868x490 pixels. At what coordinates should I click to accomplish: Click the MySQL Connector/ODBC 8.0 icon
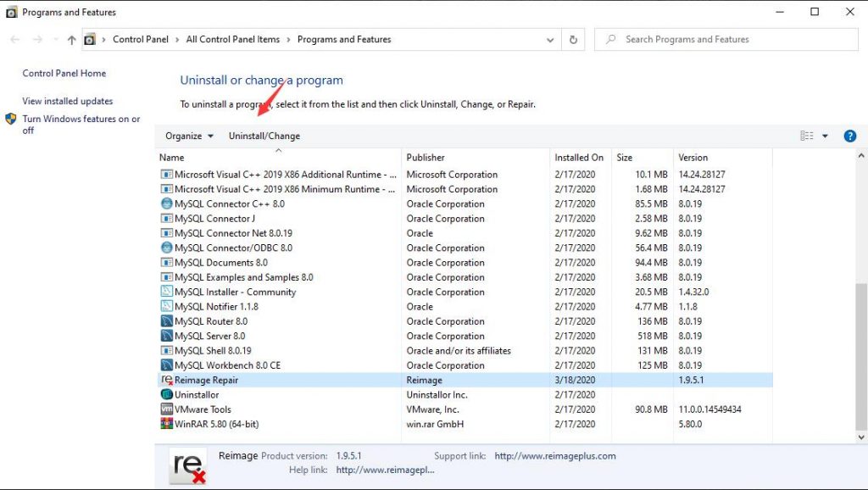pyautogui.click(x=167, y=248)
